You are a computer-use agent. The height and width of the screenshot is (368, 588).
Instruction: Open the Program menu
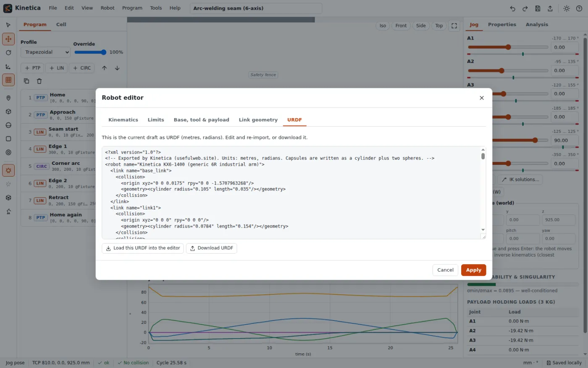point(132,8)
